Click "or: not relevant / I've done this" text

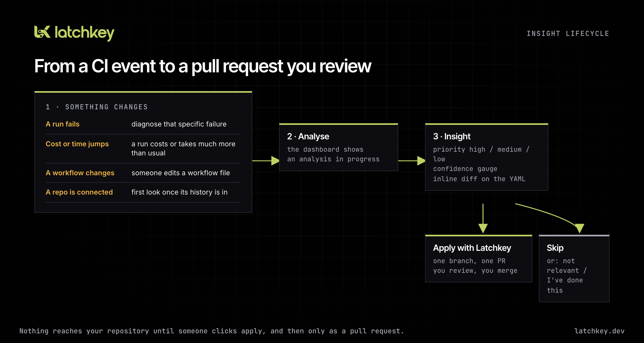tap(567, 275)
